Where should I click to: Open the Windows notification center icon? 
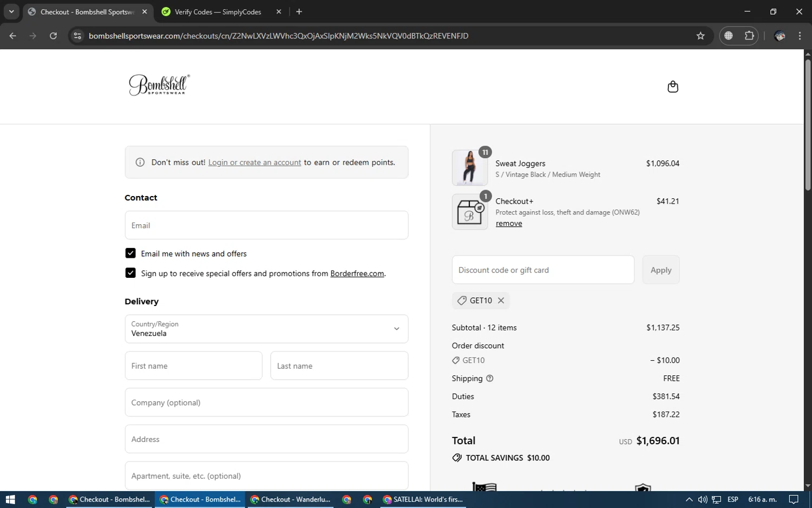[x=794, y=499]
